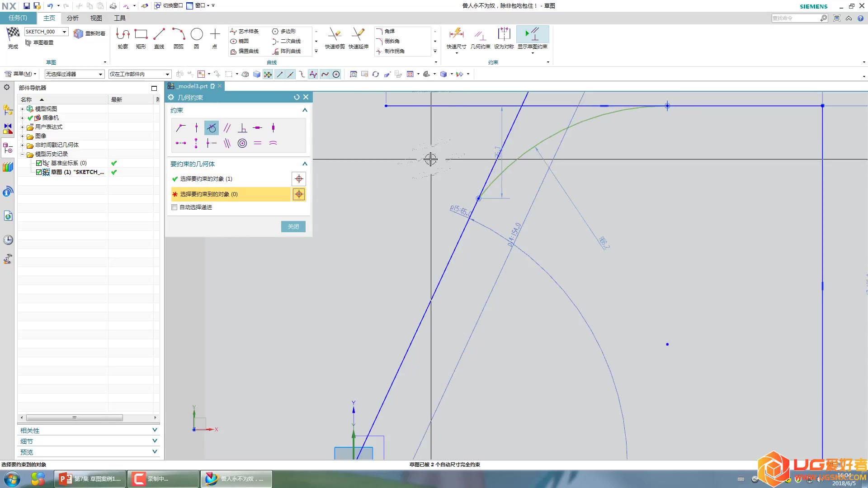Toggle the datum coordinate system checkbox

click(39, 163)
